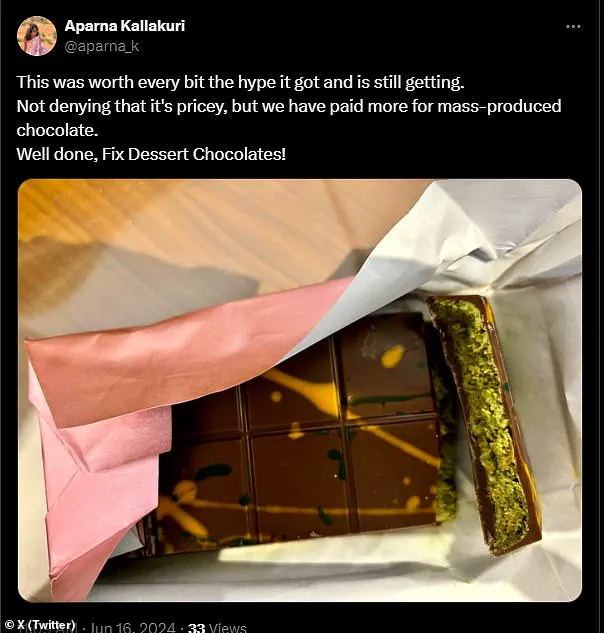Click the "Not denying that it's pricey" line
Viewport: 604px width, 633px height.
(x=120, y=107)
